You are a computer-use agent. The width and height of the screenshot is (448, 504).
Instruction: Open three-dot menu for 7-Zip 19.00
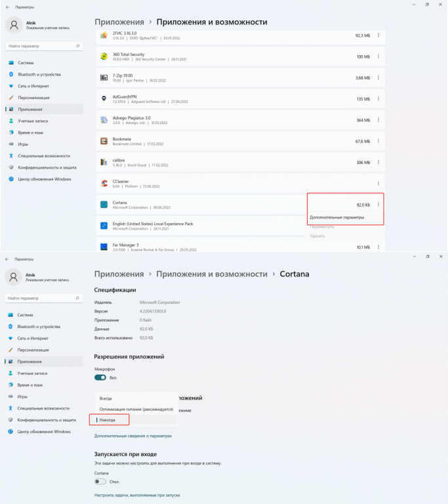(378, 78)
